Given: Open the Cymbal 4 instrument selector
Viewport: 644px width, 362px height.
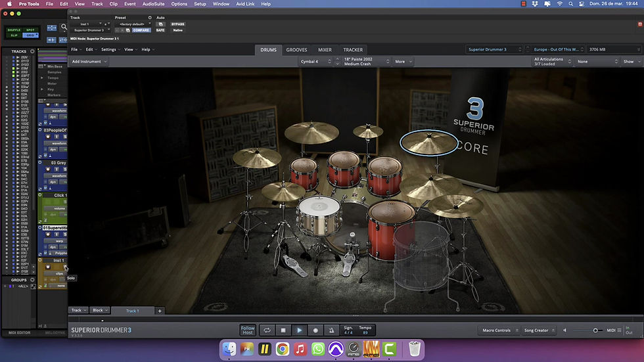Looking at the screenshot, I should click(x=315, y=62).
